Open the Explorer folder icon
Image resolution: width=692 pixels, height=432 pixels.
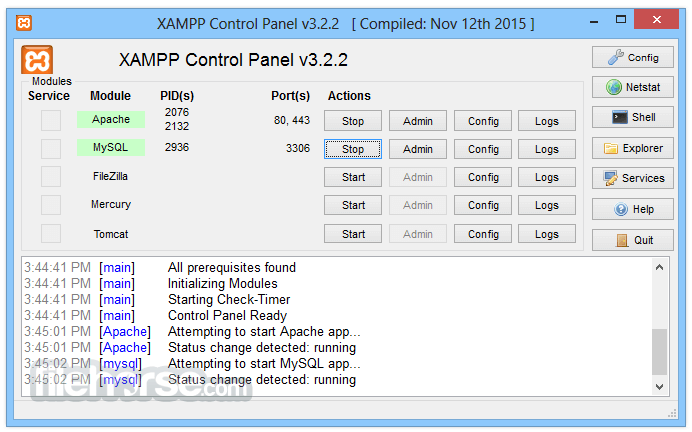(x=611, y=148)
